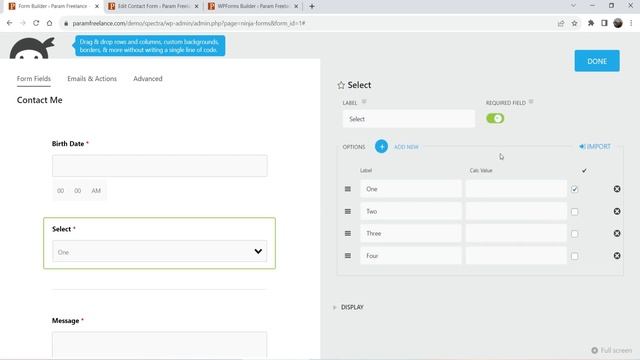Check the default checkbox for option Three

575,233
